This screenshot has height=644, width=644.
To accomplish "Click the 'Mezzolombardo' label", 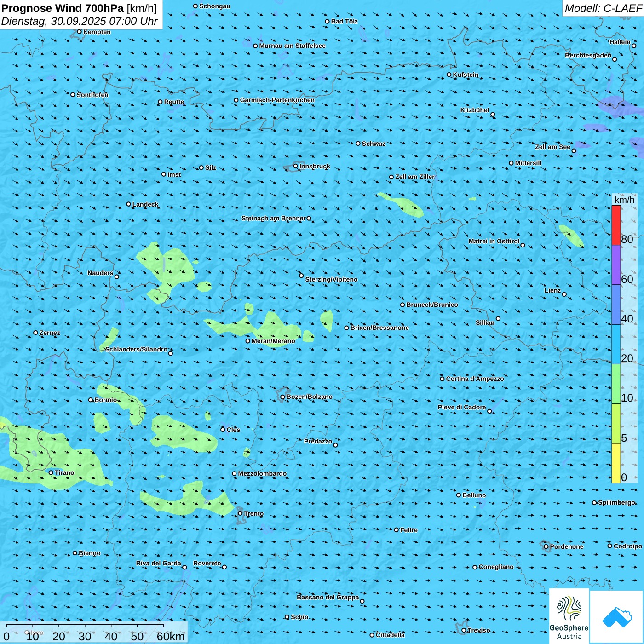I will pos(262,473).
